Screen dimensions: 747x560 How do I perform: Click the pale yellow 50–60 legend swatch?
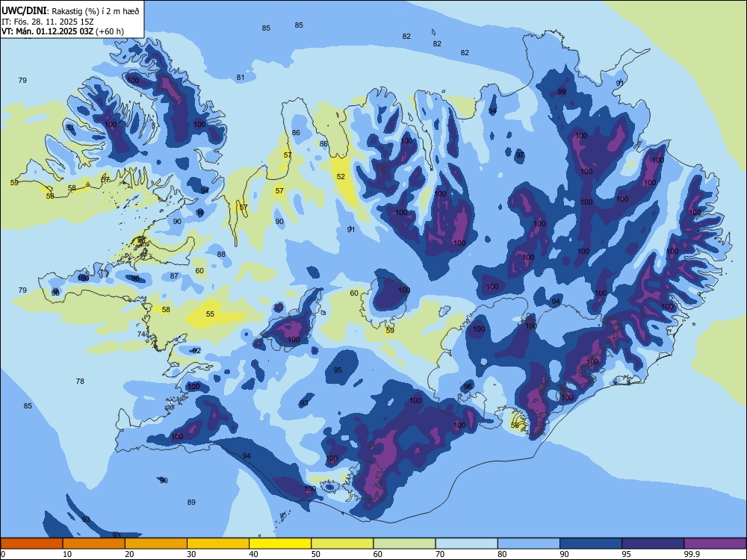[342, 544]
